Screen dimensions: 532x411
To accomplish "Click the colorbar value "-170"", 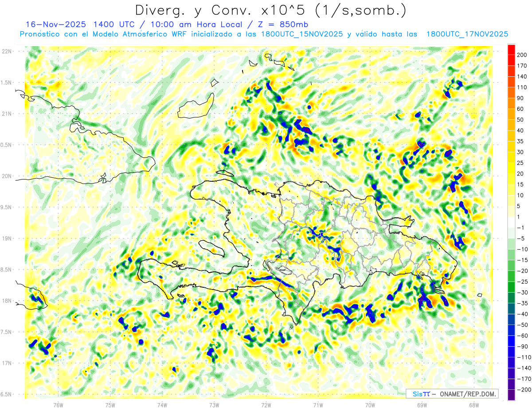I will pyautogui.click(x=524, y=379).
